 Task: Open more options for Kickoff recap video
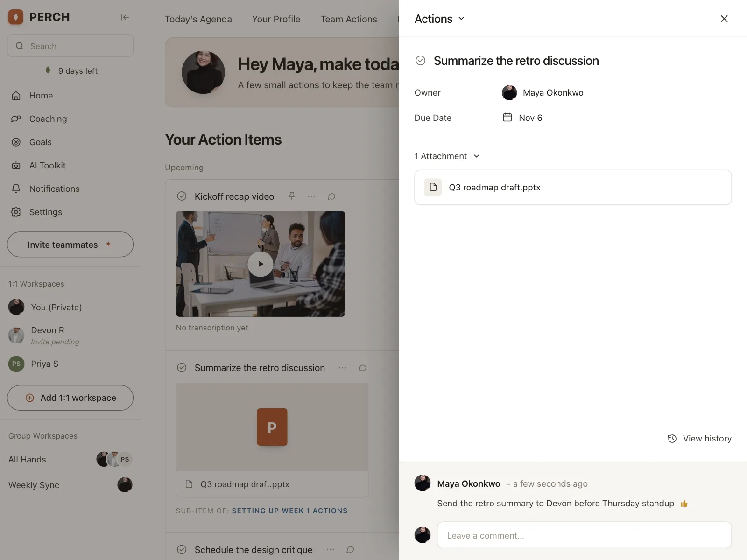click(311, 196)
